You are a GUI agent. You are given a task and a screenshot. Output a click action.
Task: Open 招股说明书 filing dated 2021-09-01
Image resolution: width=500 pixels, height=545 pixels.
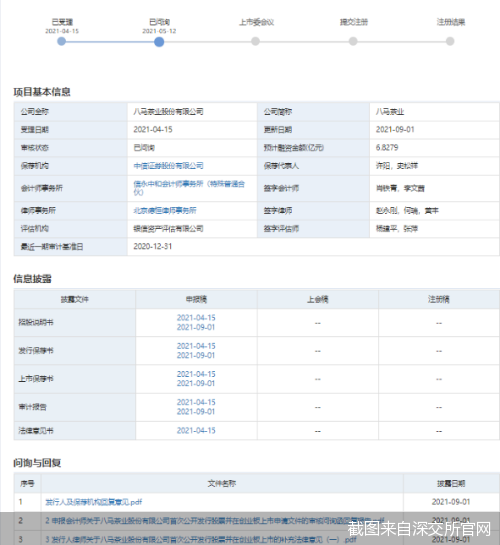click(196, 327)
